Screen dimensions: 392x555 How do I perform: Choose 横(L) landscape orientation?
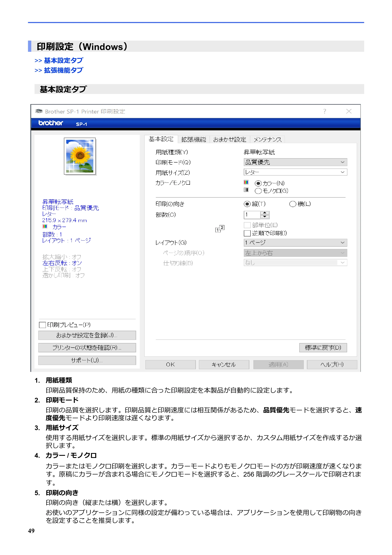click(293, 204)
